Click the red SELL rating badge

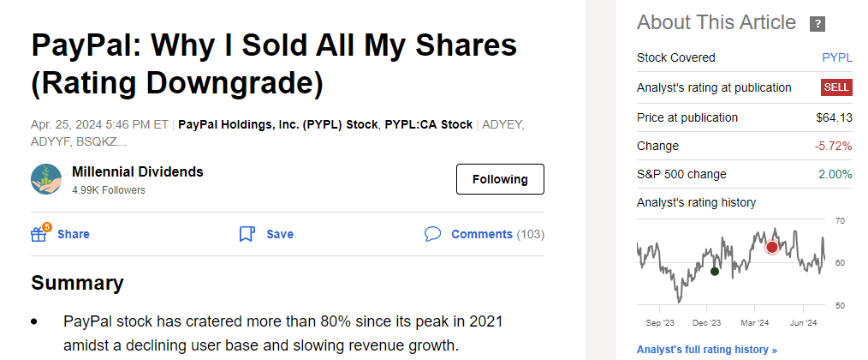(x=836, y=87)
